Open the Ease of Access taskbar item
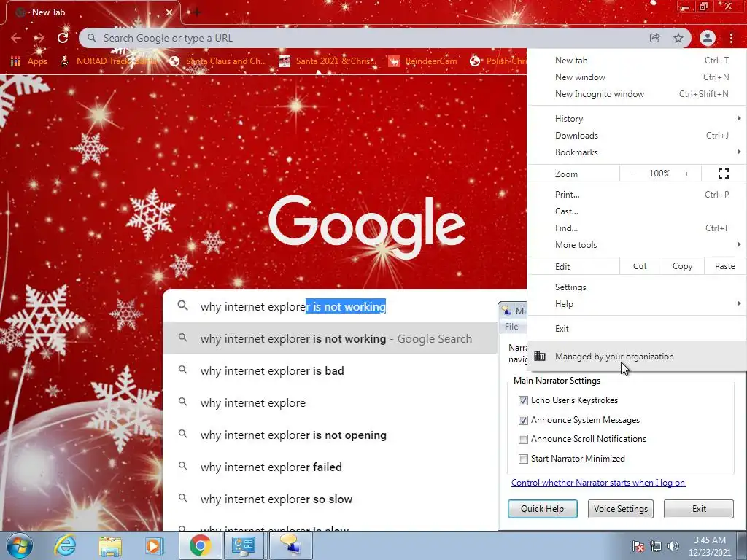 (244, 545)
